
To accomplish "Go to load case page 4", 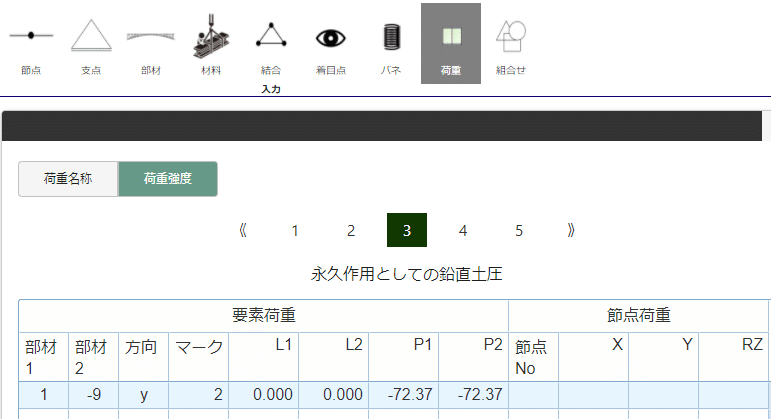I will [463, 230].
